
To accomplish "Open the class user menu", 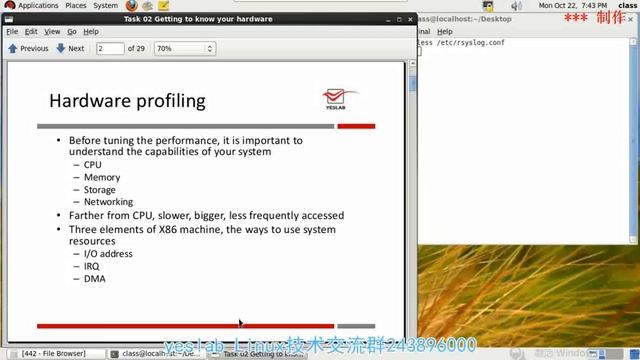I will [627, 6].
